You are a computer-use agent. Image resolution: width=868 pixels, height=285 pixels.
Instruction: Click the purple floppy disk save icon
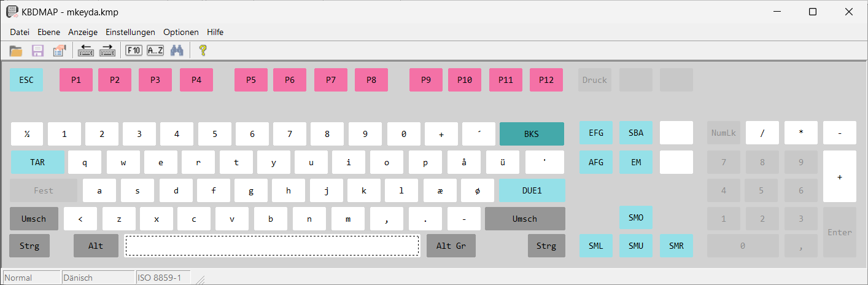[x=37, y=51]
